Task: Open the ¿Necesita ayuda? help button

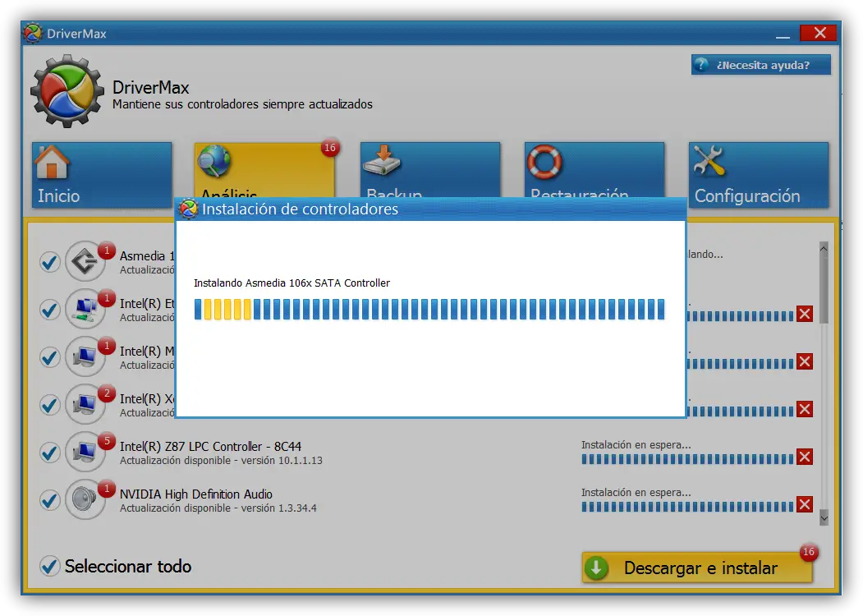Action: click(760, 64)
